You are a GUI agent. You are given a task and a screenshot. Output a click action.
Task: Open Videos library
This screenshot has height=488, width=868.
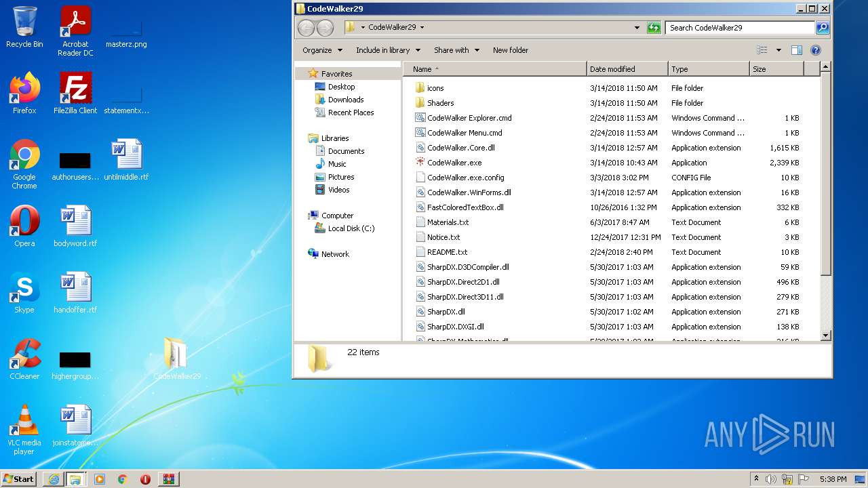click(x=338, y=190)
